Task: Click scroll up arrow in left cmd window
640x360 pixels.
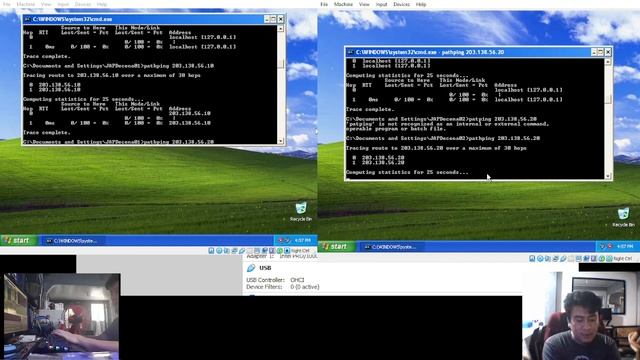Action: 281,29
